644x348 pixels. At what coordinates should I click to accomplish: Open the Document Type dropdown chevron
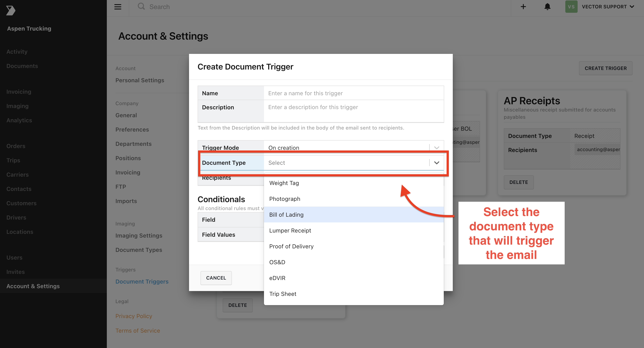click(437, 163)
